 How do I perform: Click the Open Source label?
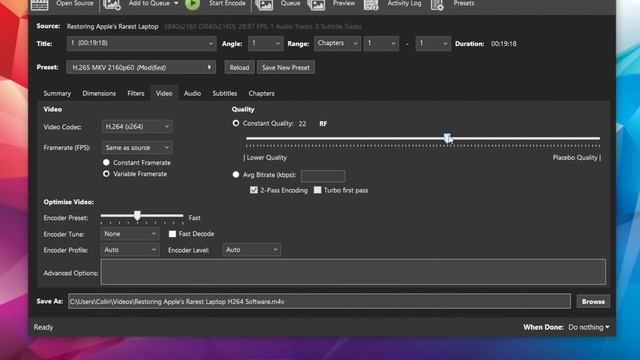[x=75, y=3]
